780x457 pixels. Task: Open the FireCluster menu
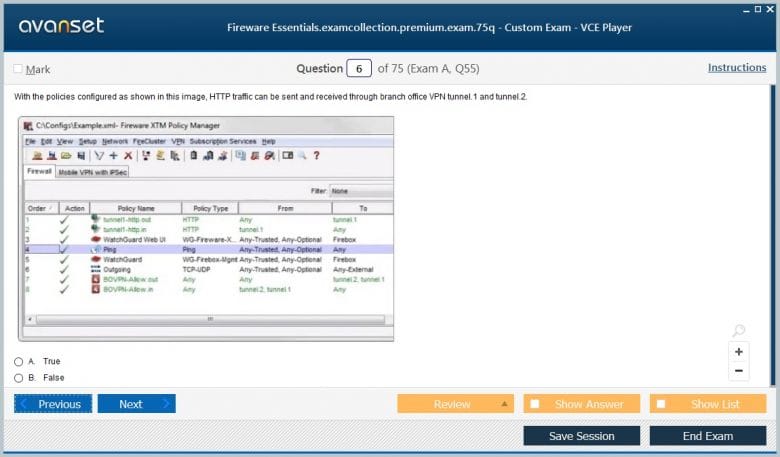[149, 141]
